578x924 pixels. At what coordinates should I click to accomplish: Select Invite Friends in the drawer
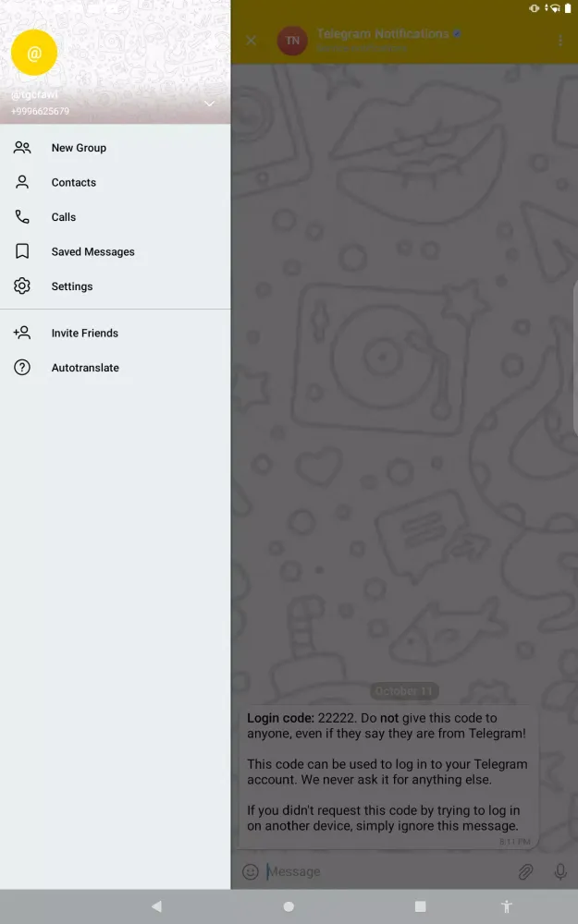[x=84, y=333]
